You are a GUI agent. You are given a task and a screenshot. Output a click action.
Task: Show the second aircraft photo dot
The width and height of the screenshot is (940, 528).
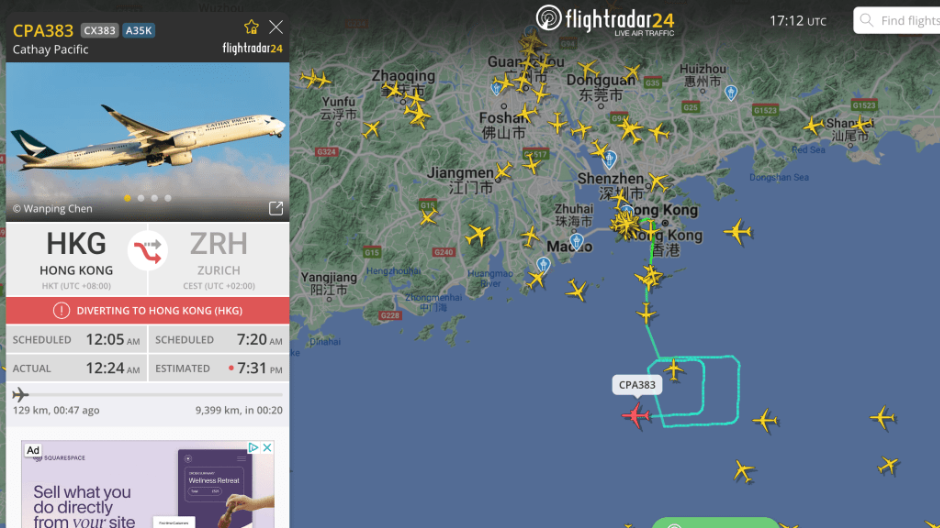pos(141,198)
